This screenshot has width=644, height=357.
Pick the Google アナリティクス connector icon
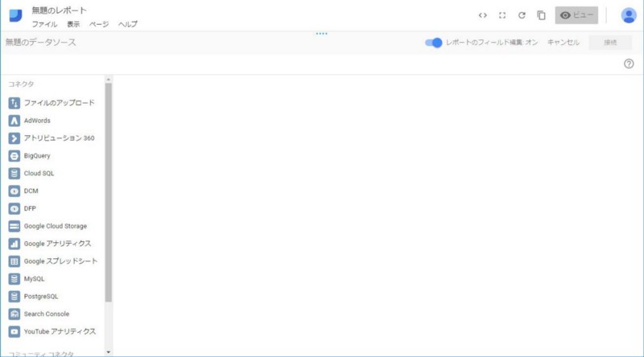(x=14, y=244)
